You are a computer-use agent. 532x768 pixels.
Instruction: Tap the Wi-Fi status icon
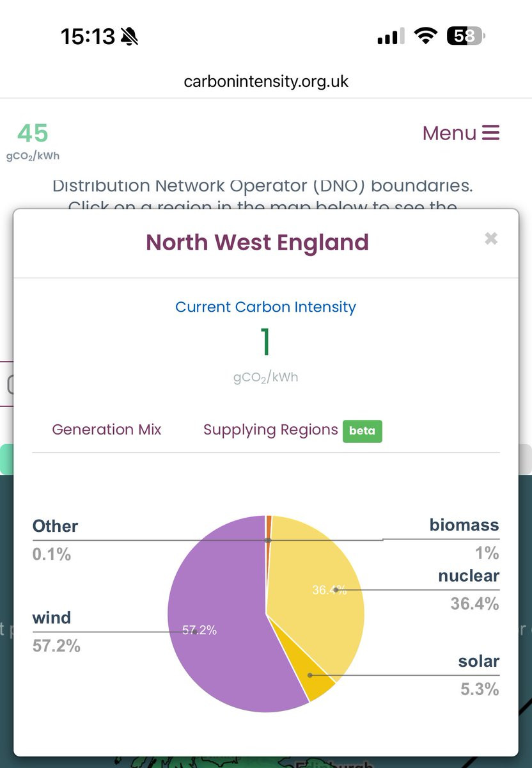point(425,36)
